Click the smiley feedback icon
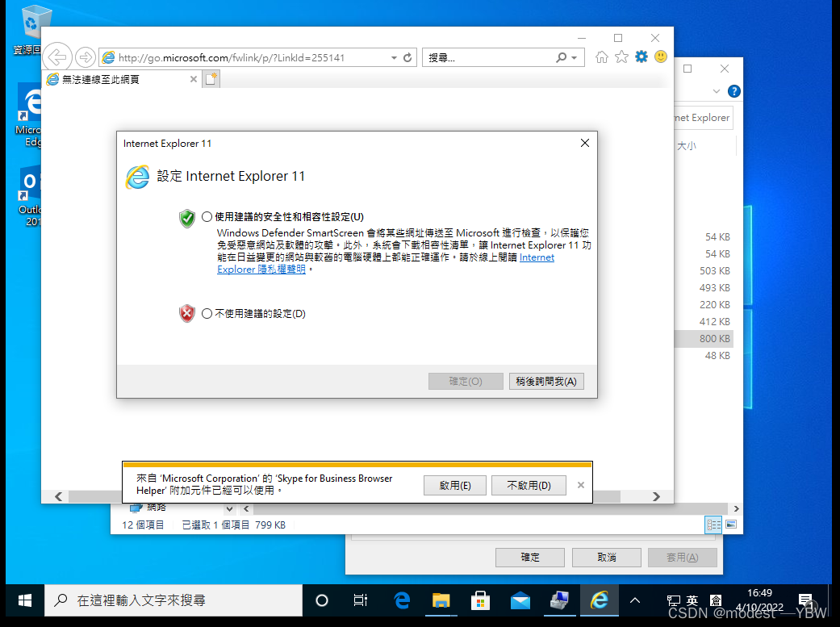Viewport: 840px width, 627px height. [x=661, y=56]
